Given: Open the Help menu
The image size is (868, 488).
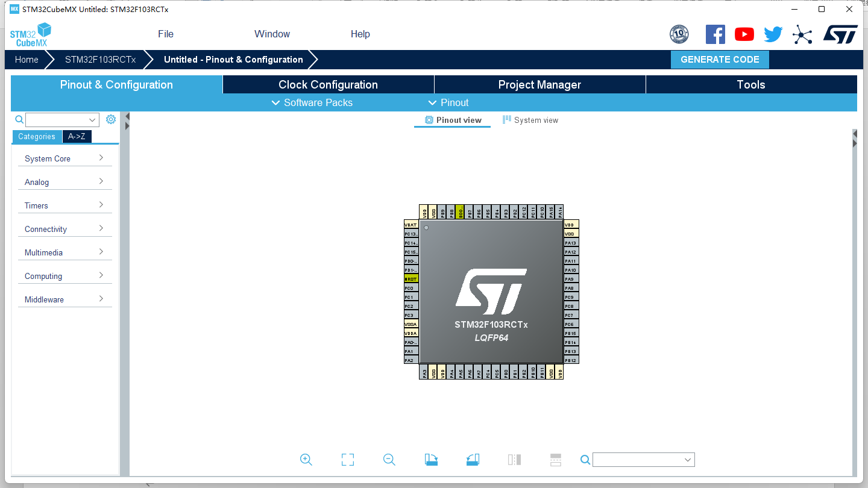Looking at the screenshot, I should point(360,34).
